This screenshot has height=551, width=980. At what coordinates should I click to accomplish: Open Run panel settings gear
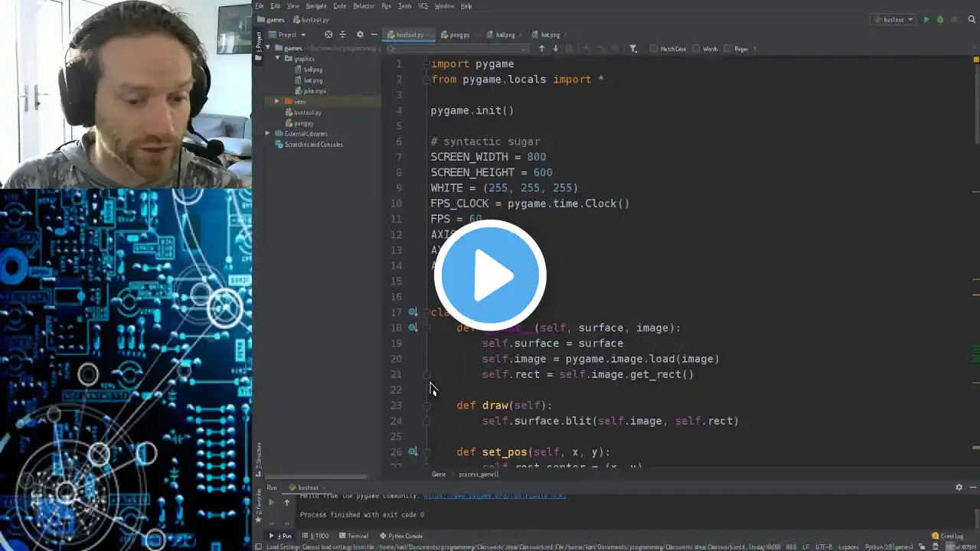pyautogui.click(x=959, y=487)
